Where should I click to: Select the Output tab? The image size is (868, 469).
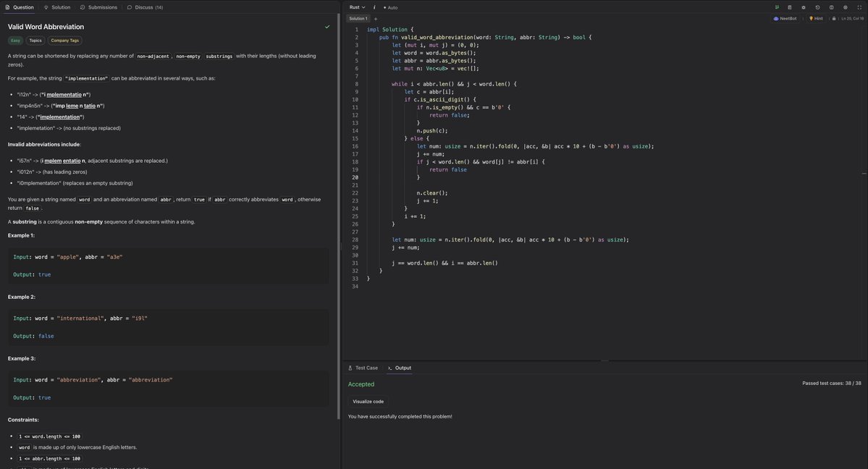pos(400,368)
